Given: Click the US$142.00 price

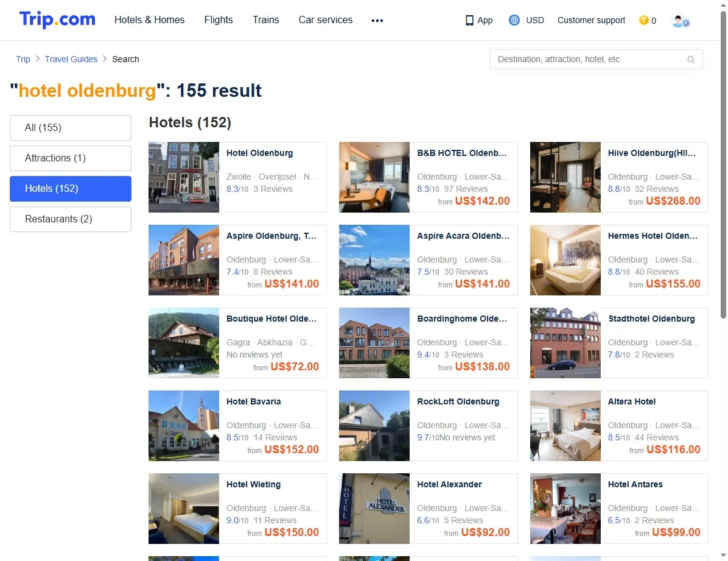Looking at the screenshot, I should pos(483,201).
